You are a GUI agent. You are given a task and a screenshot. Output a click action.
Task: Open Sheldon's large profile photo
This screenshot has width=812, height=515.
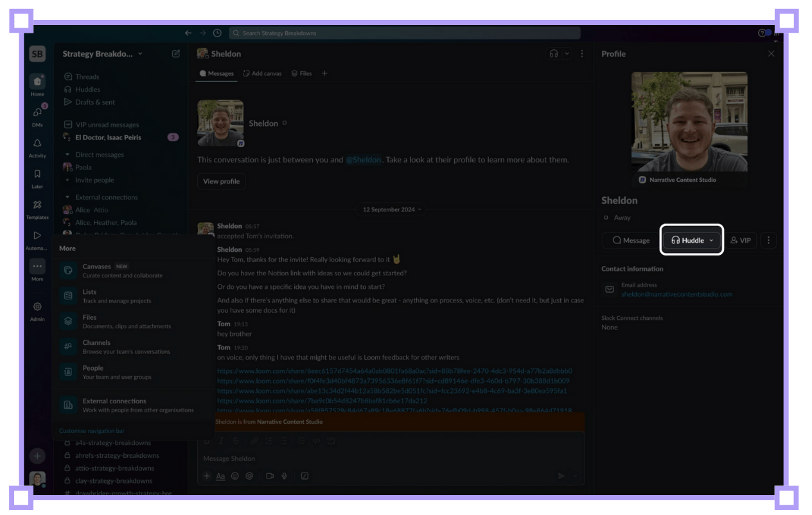(689, 122)
